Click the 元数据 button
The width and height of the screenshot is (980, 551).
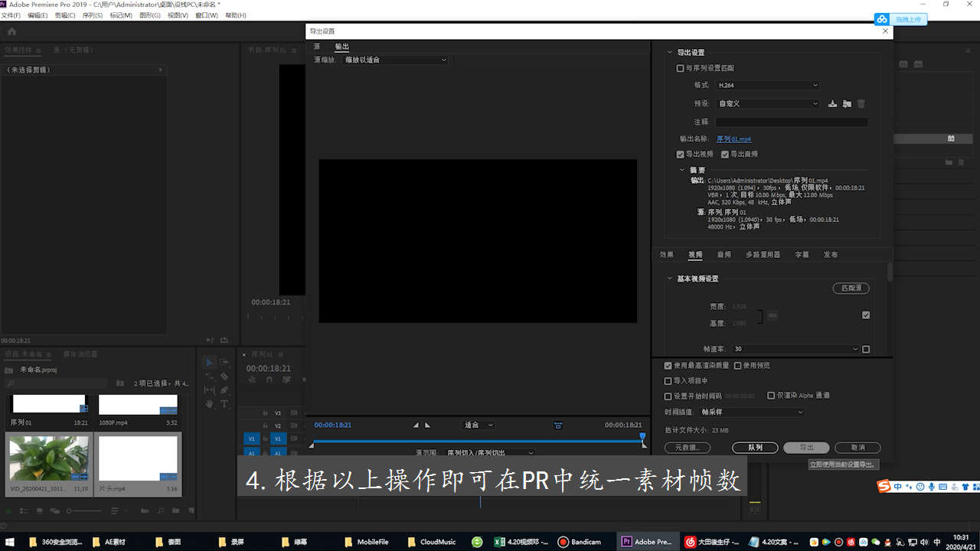[687, 448]
